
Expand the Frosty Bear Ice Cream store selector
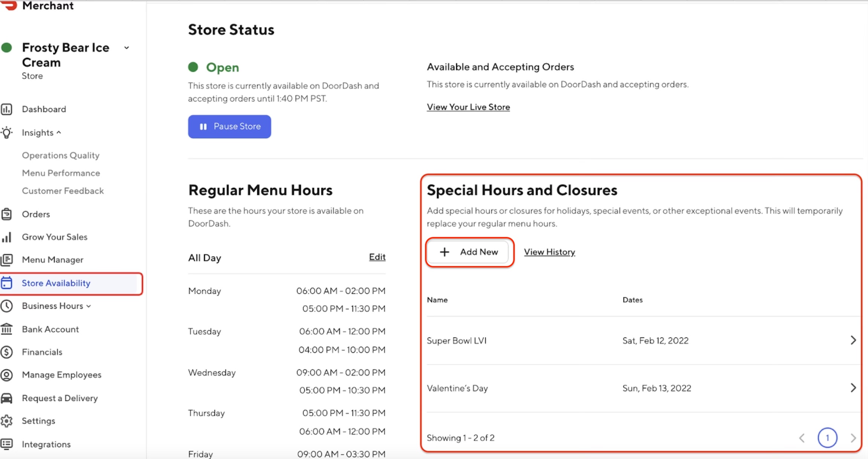[x=127, y=48]
